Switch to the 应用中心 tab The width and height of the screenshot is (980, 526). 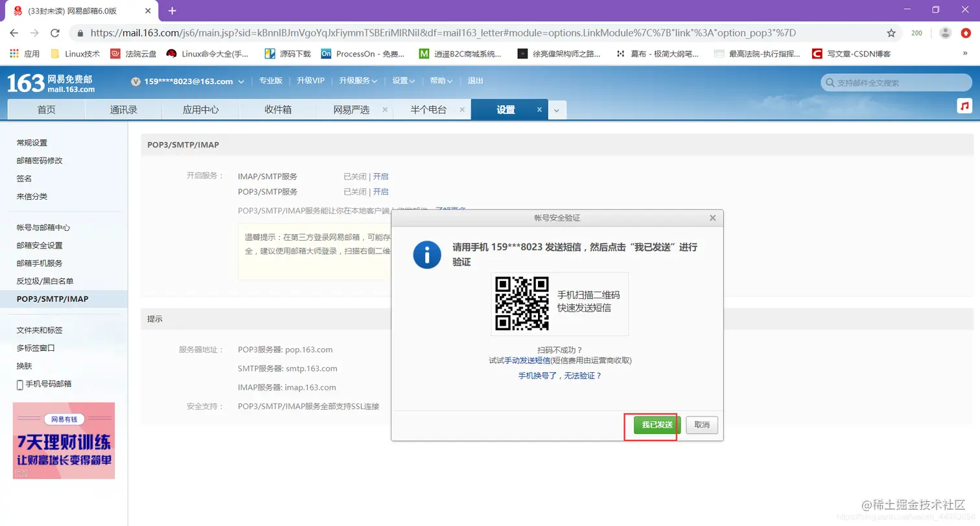[200, 110]
